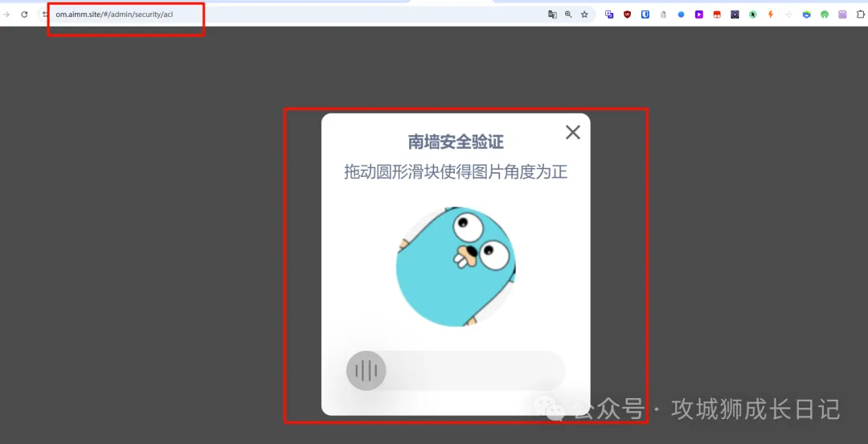
Task: Go forward using the browser forward arrow
Action: 6,14
